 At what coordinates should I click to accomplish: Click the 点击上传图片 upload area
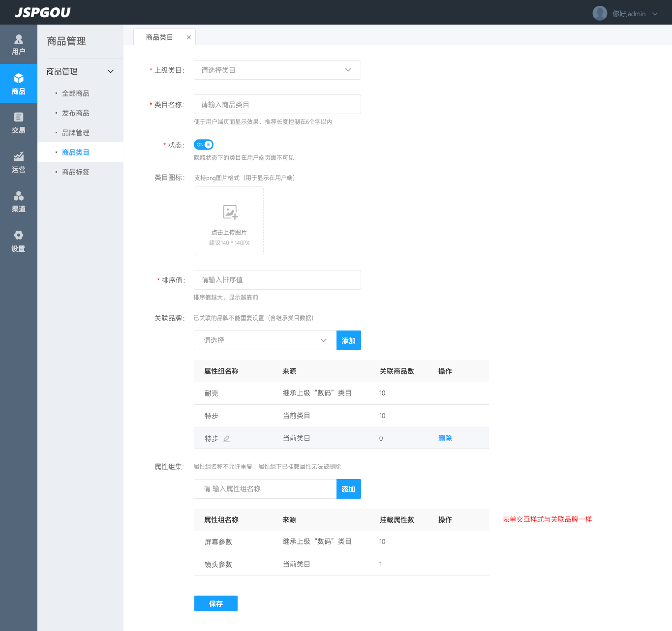point(229,221)
